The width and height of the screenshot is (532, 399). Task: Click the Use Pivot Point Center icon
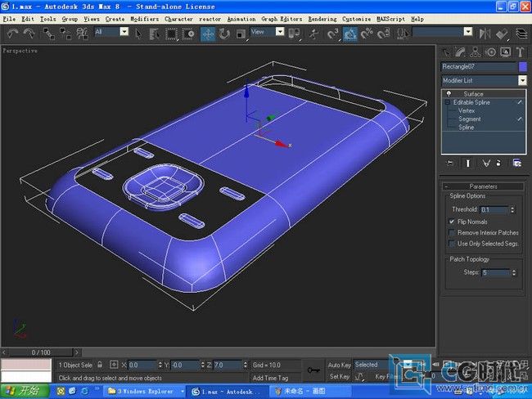[x=294, y=34]
